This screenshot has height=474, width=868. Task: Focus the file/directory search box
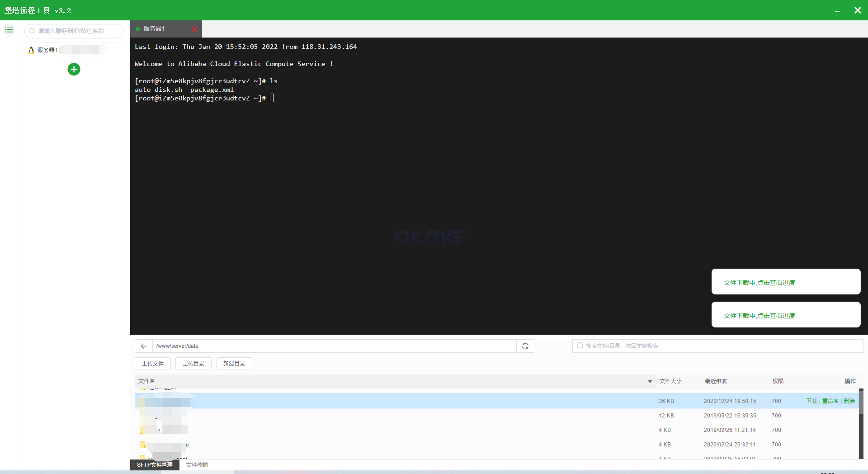(x=717, y=346)
